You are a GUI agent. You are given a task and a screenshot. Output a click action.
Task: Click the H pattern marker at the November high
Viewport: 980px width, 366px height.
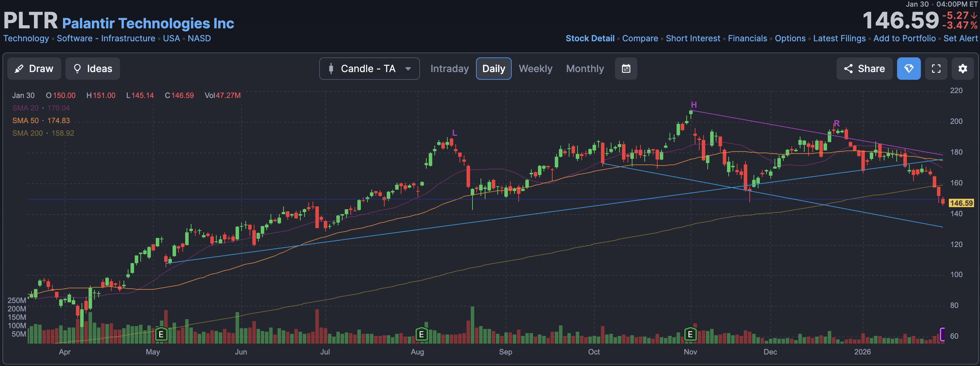point(694,105)
